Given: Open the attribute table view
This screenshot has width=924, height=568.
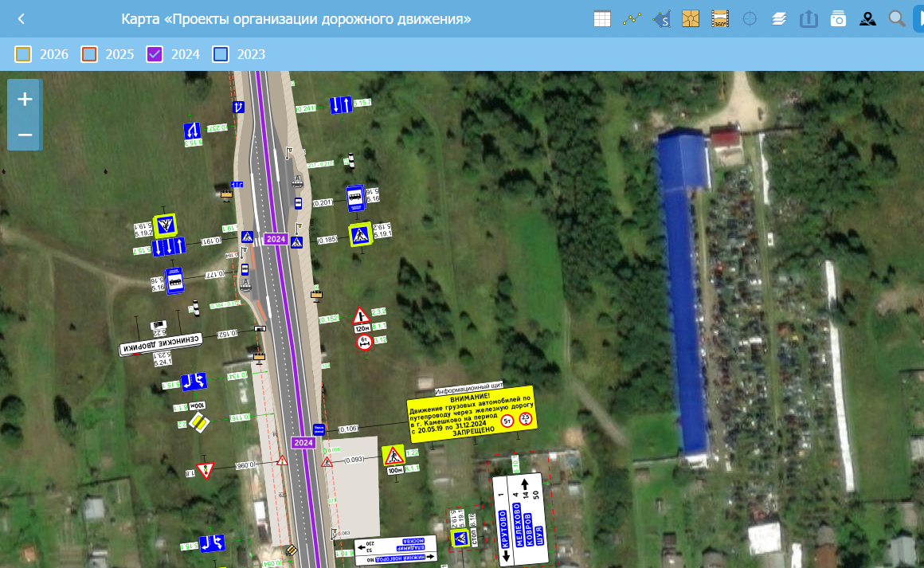Looking at the screenshot, I should pyautogui.click(x=602, y=19).
